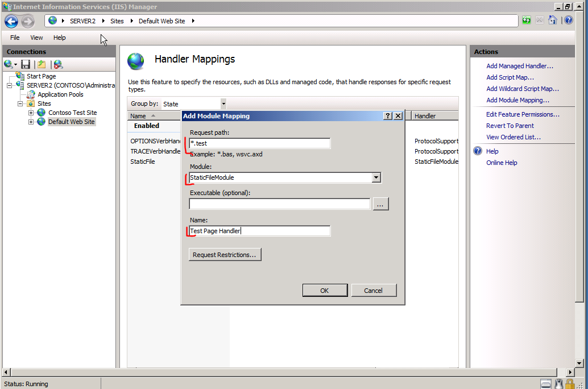The height and width of the screenshot is (389, 588).
Task: Click Add Script Map link
Action: tap(510, 77)
